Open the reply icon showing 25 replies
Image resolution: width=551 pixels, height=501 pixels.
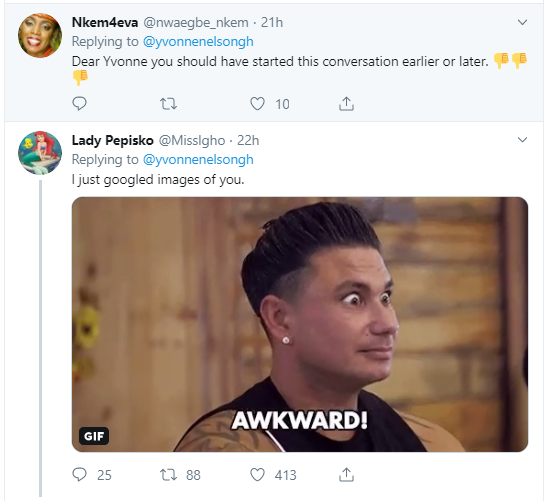79,475
